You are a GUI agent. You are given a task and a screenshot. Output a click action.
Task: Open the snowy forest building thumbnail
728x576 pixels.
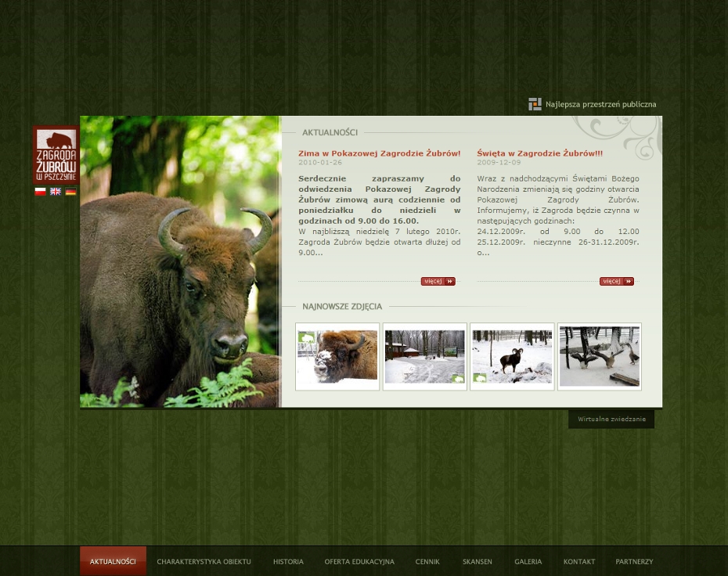pos(424,356)
